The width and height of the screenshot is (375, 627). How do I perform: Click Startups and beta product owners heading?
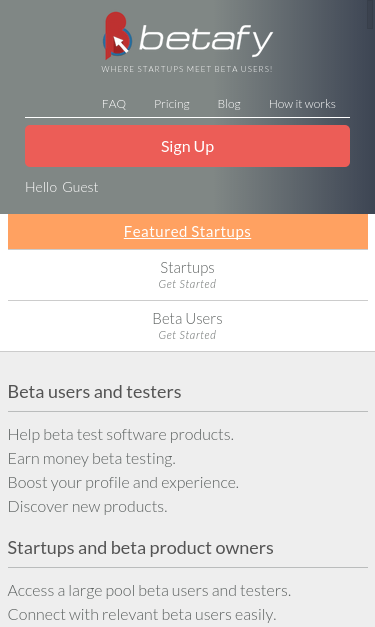(x=141, y=548)
